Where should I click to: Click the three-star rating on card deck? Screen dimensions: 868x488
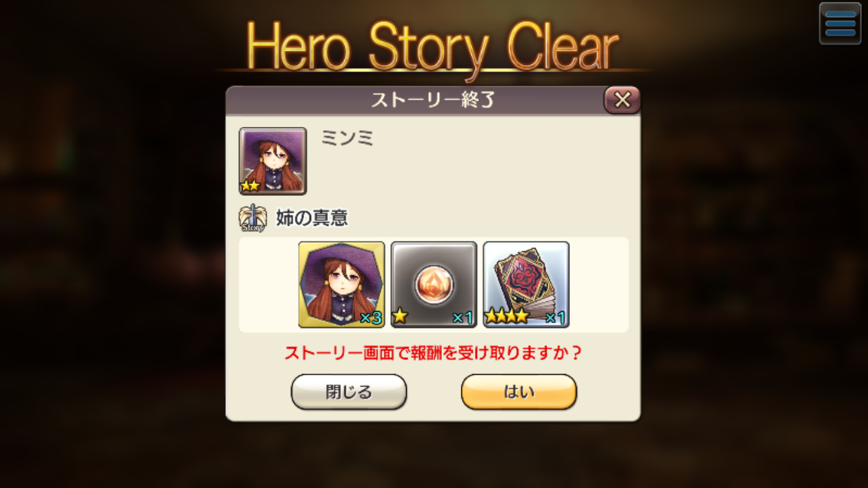coord(507,317)
